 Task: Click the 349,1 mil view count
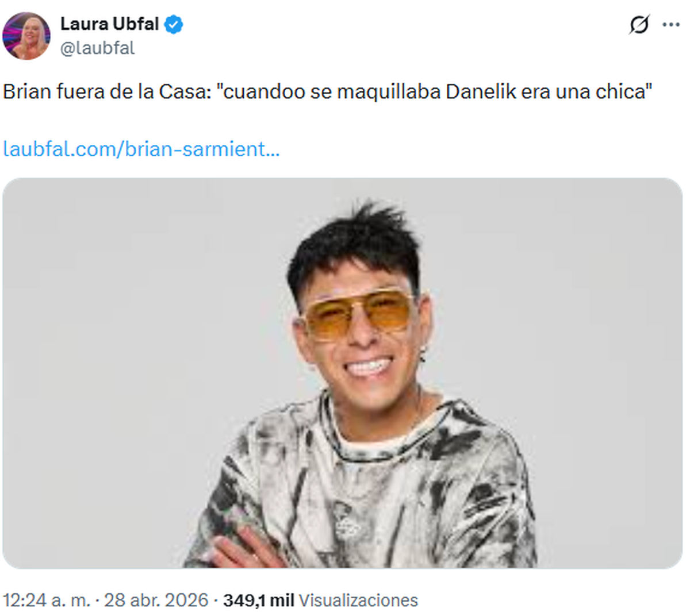(x=259, y=600)
